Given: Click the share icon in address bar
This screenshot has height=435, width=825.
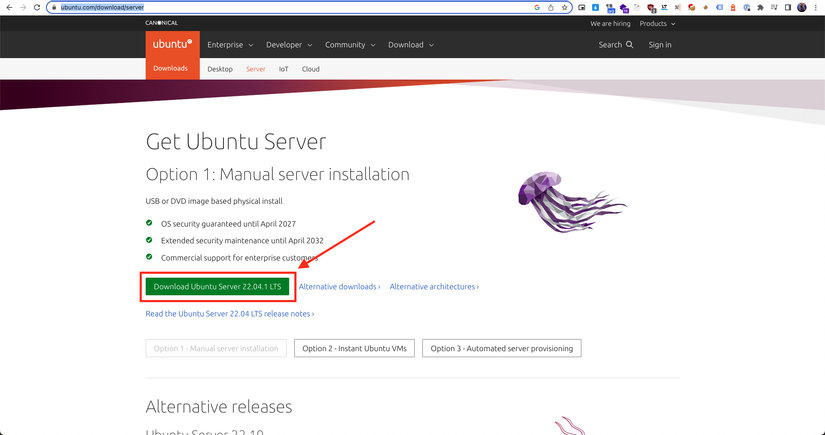Looking at the screenshot, I should 551,7.
